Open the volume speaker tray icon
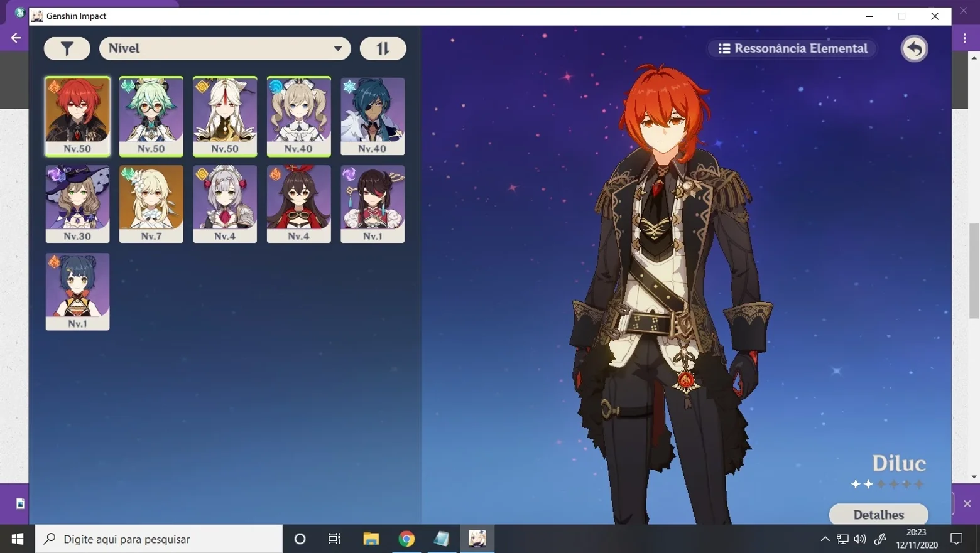Image resolution: width=980 pixels, height=553 pixels. [860, 539]
